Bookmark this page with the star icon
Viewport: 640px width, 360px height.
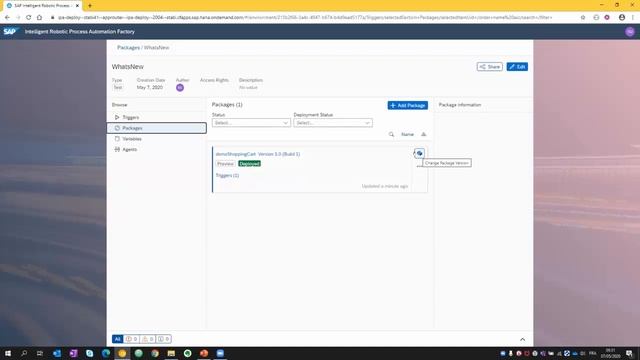click(x=583, y=18)
